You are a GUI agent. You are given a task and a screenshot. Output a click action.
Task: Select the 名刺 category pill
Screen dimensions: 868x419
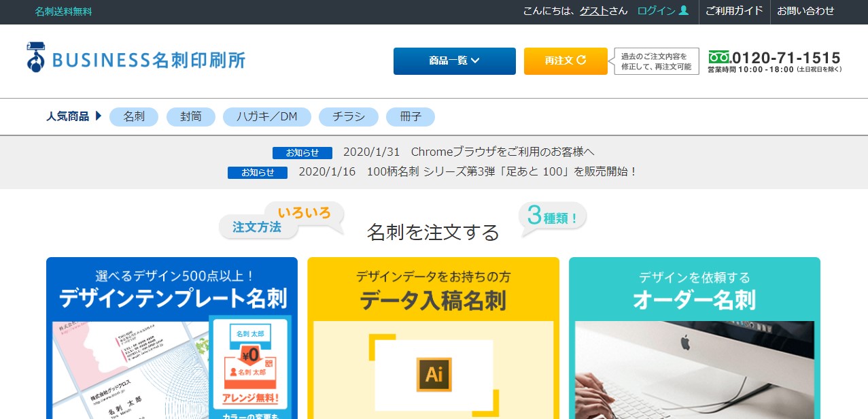(134, 117)
